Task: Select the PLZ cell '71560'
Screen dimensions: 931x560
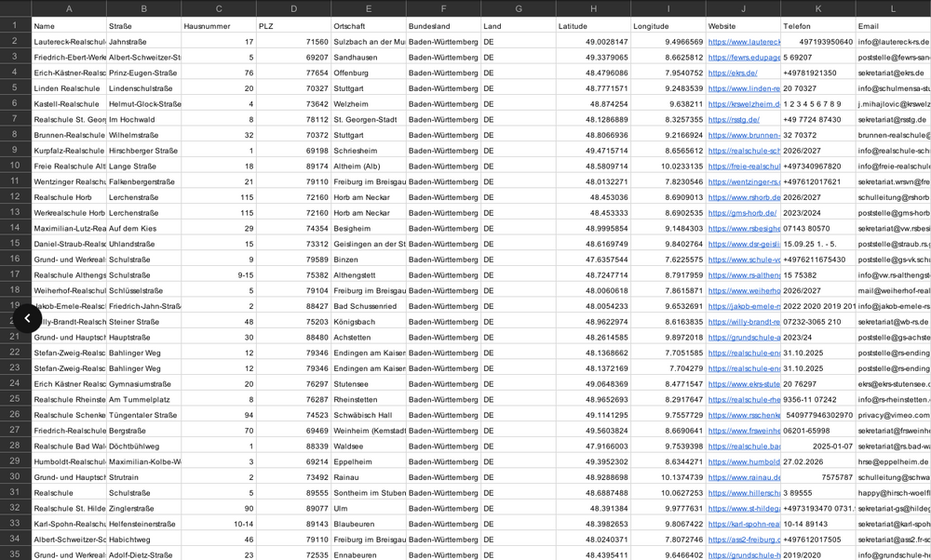Action: [294, 42]
